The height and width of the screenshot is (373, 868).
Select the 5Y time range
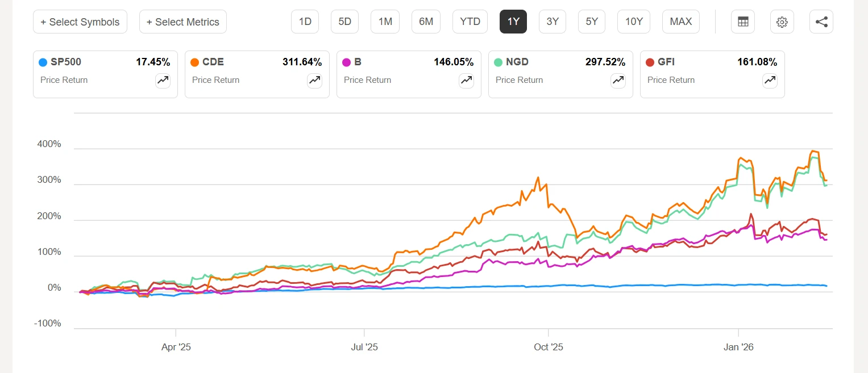pos(592,22)
